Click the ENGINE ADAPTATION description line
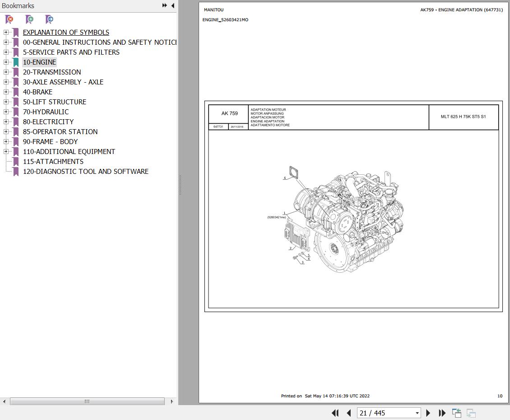The width and height of the screenshot is (510, 420). pyautogui.click(x=267, y=121)
